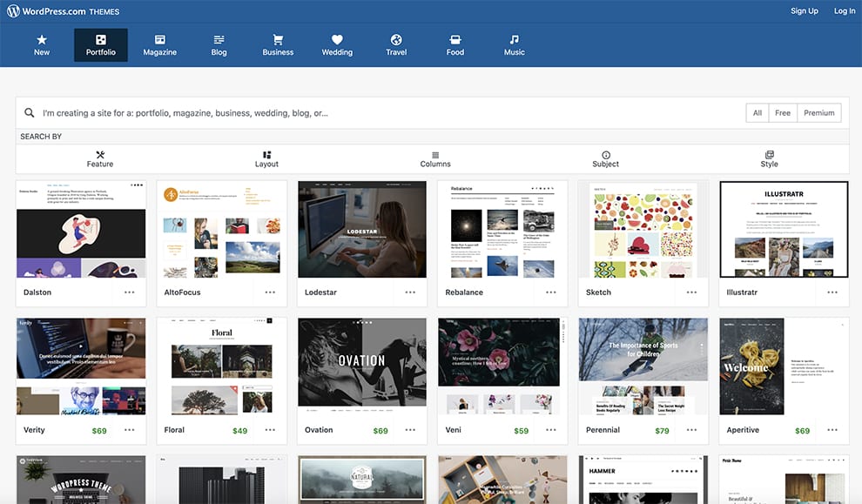Open the Dalston more options dots
This screenshot has height=504, width=862.
coord(129,292)
